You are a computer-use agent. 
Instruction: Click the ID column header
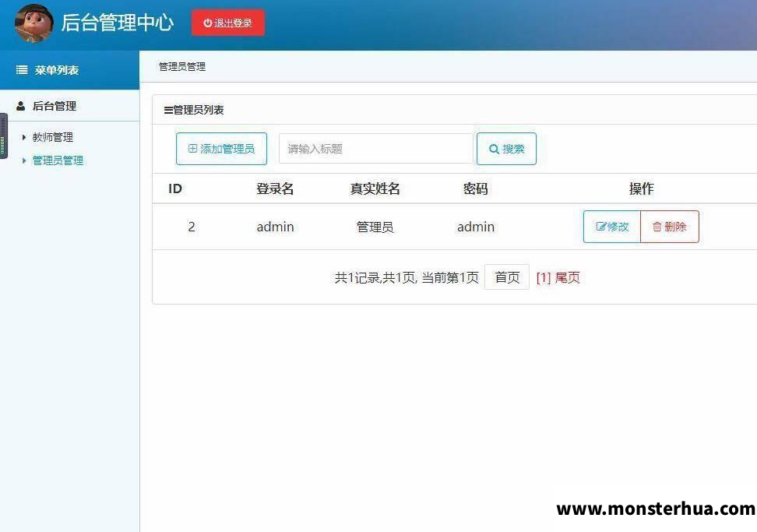point(175,188)
